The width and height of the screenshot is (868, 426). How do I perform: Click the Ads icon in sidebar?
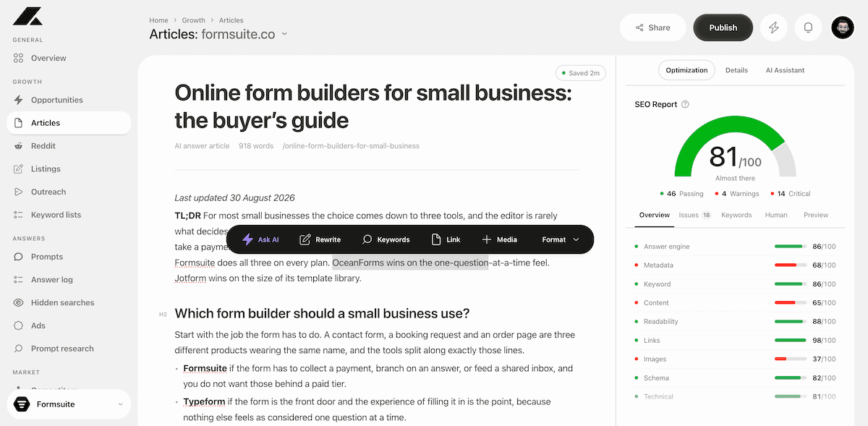[18, 325]
